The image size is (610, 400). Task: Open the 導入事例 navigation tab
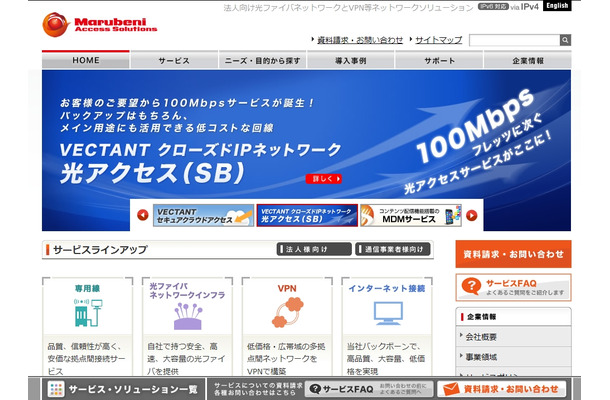(x=351, y=60)
